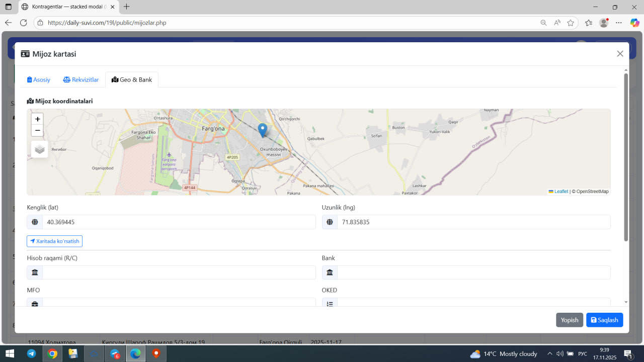The image size is (644, 362).
Task: Zoom out on the map
Action: pos(37,131)
